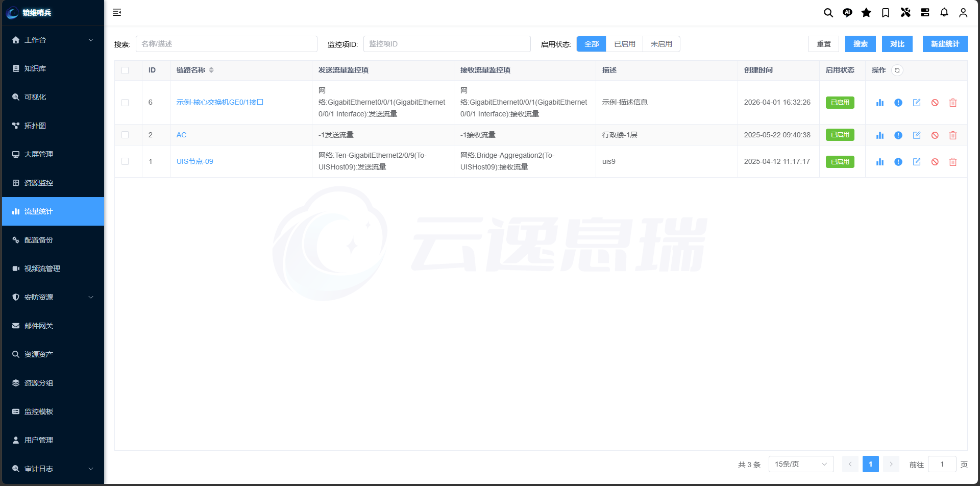The image size is (980, 486).
Task: Edit the AC link entry
Action: coord(917,135)
